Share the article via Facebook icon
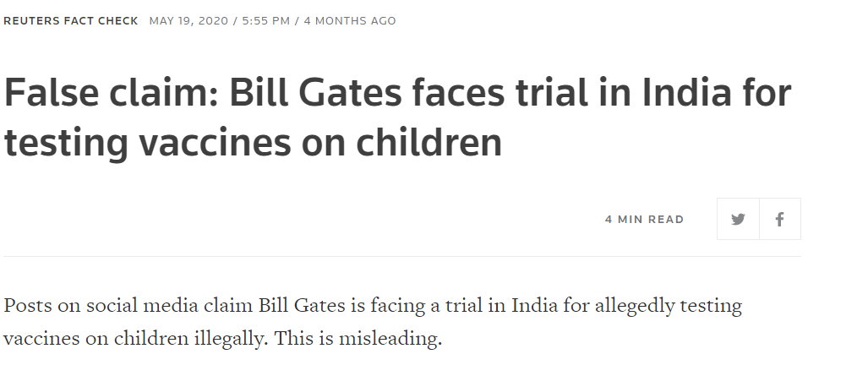The width and height of the screenshot is (868, 376). coord(780,220)
